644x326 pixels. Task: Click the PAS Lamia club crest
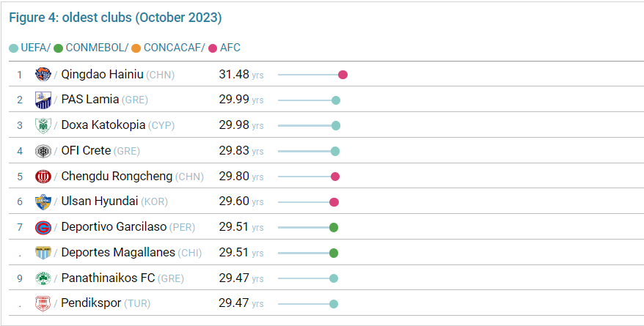point(43,100)
